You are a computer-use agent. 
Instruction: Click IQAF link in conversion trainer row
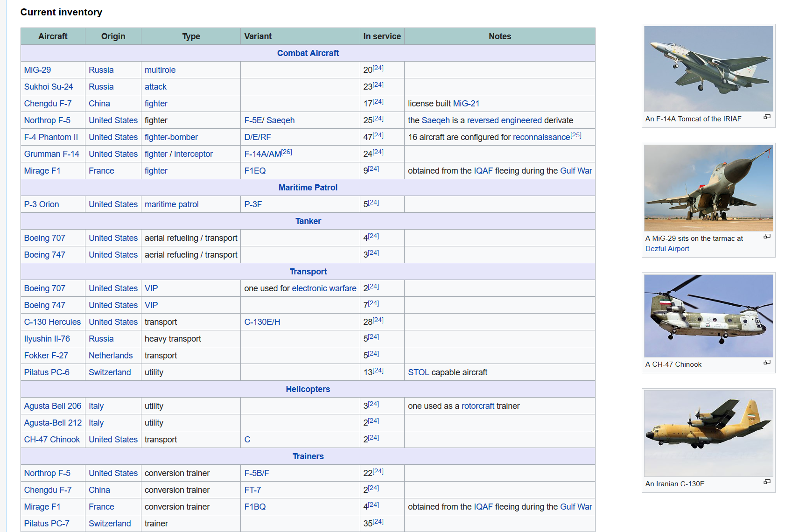click(483, 507)
